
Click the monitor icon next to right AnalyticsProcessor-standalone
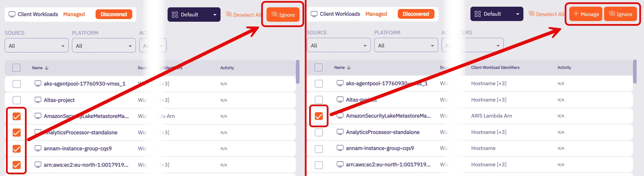coord(340,132)
